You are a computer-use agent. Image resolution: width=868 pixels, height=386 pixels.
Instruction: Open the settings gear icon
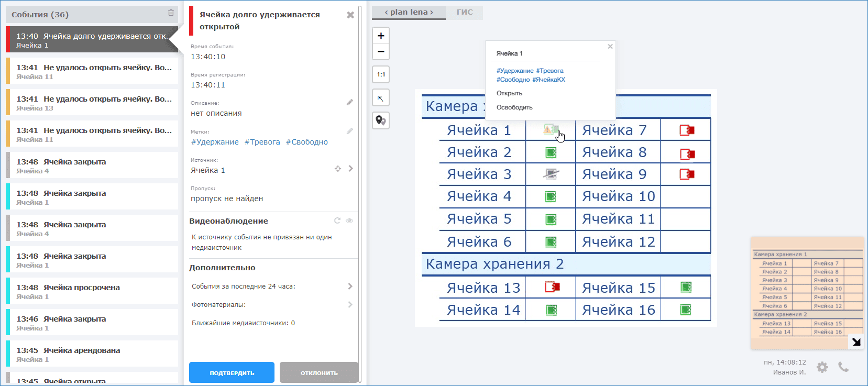point(822,367)
